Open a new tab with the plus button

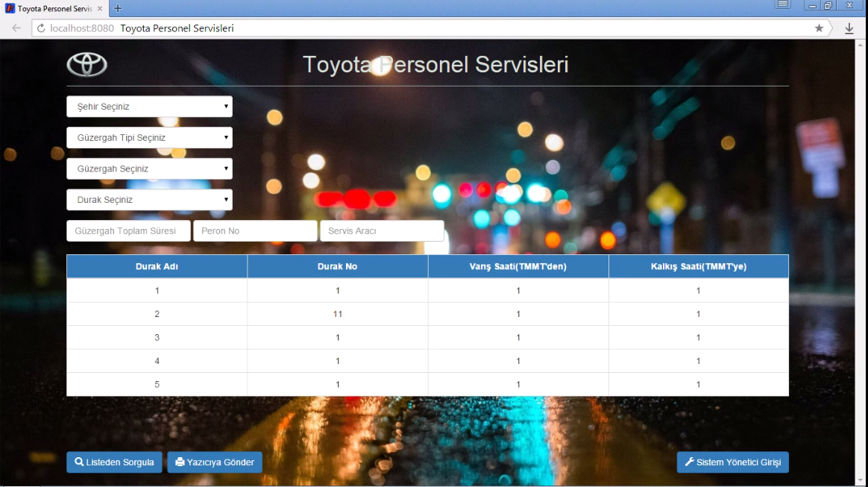[x=117, y=8]
